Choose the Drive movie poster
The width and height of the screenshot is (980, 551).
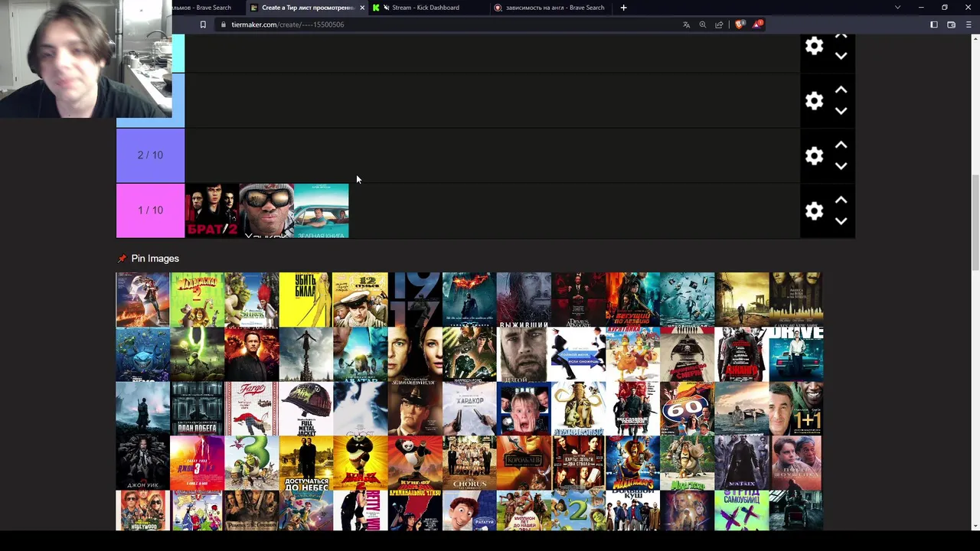click(x=795, y=354)
